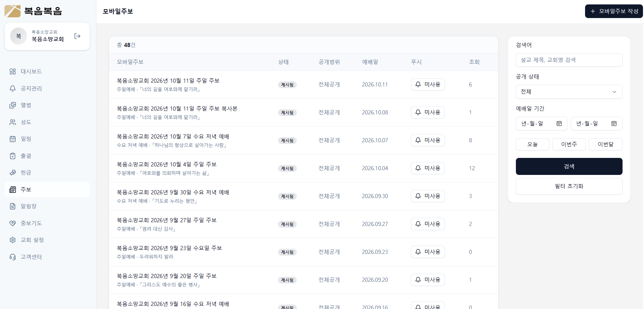This screenshot has width=644, height=309.
Task: Click the 고객센터 headset icon
Action: pos(13,257)
